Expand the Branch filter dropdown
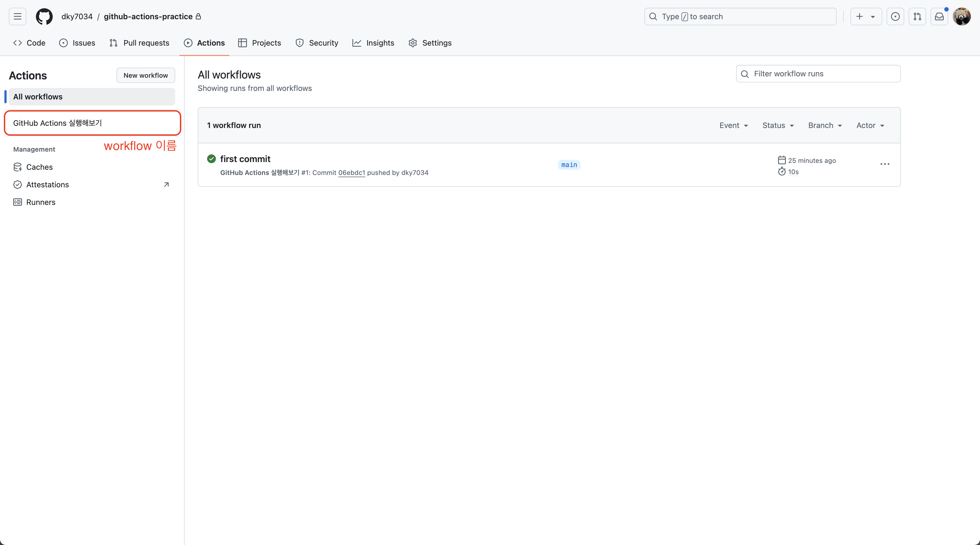Viewport: 980px width, 545px height. click(825, 125)
